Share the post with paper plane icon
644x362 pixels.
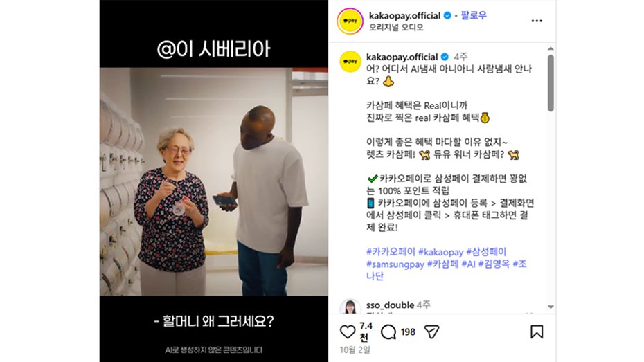tap(431, 332)
